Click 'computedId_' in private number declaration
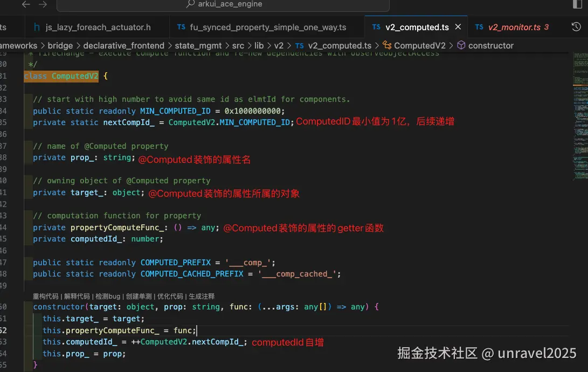The height and width of the screenshot is (372, 588). 96,239
